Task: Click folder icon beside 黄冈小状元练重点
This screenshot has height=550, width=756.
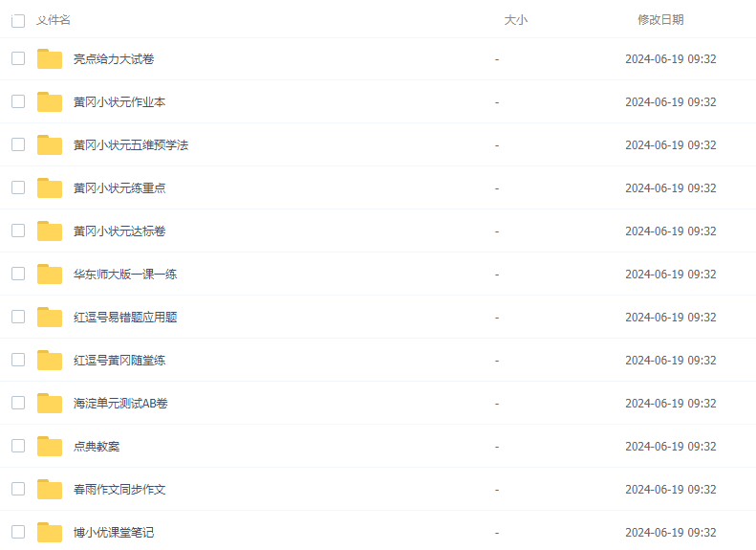Action: click(x=50, y=187)
